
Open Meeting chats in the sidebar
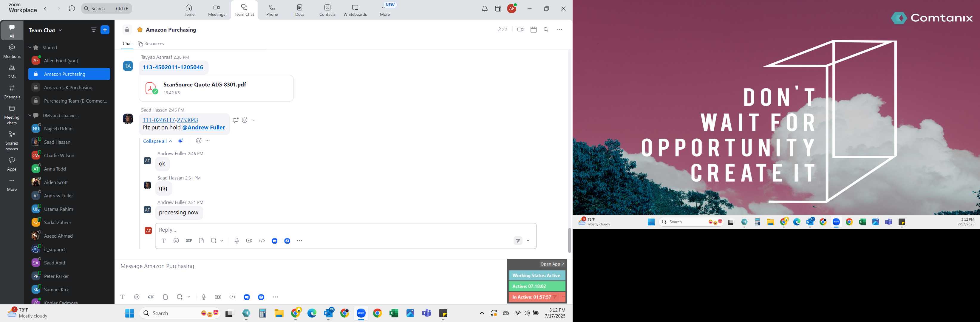(12, 115)
